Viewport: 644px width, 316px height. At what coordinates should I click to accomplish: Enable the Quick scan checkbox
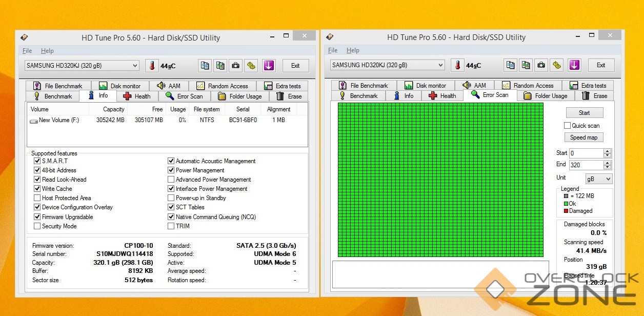pos(567,126)
